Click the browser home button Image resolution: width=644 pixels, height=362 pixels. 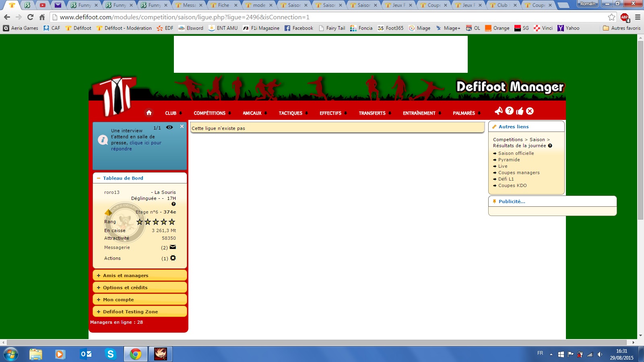[x=42, y=17]
